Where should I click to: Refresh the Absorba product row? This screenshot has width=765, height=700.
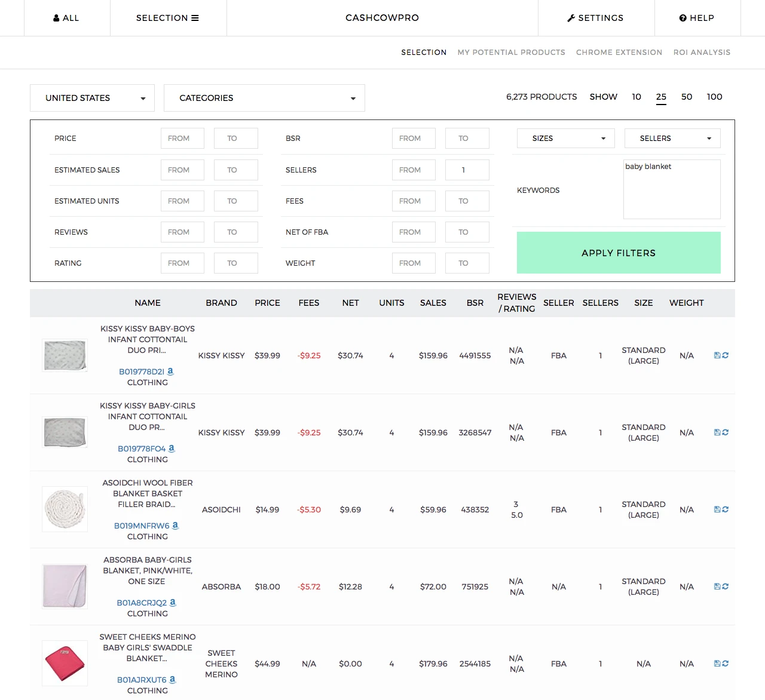click(x=726, y=587)
